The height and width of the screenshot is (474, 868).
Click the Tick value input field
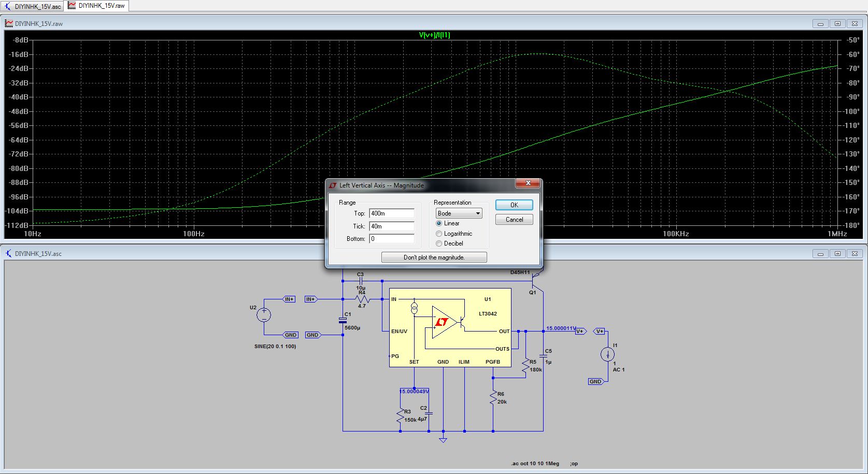click(x=392, y=226)
